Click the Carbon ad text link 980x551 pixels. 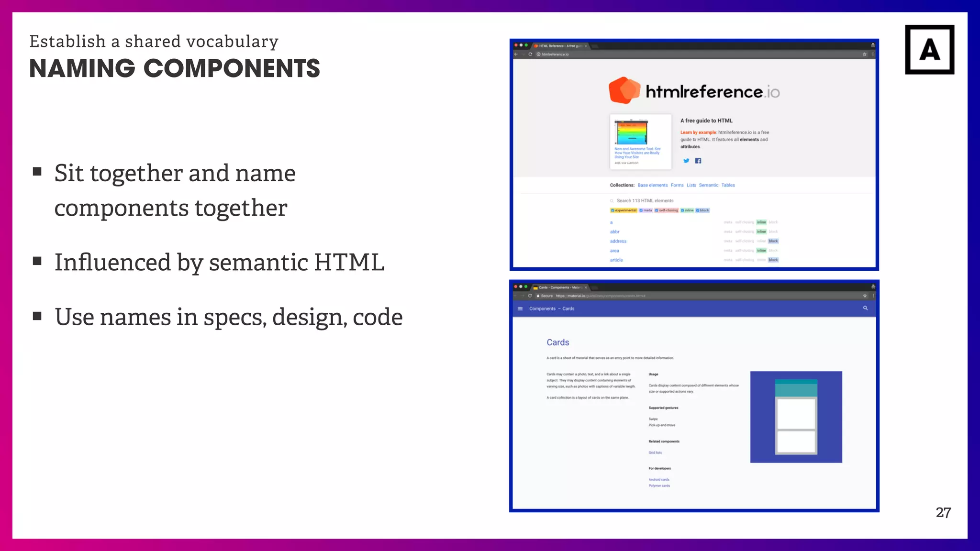click(x=637, y=153)
